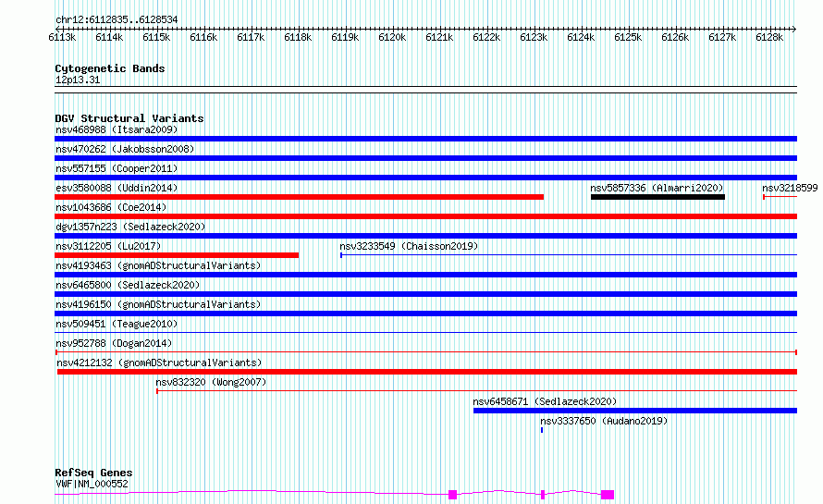Open the nsv557155 (Cooper2011) label

[x=117, y=168]
